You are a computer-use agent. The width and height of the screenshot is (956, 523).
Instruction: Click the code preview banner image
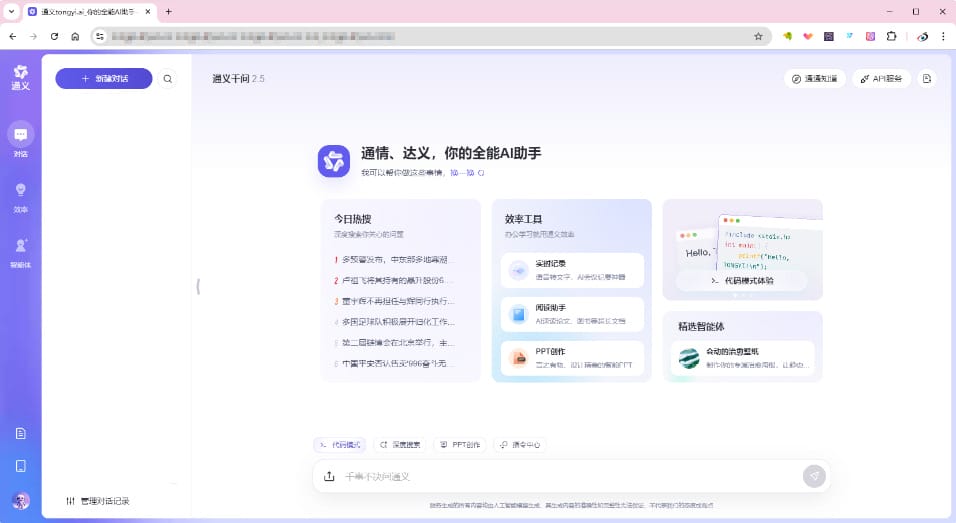742,250
